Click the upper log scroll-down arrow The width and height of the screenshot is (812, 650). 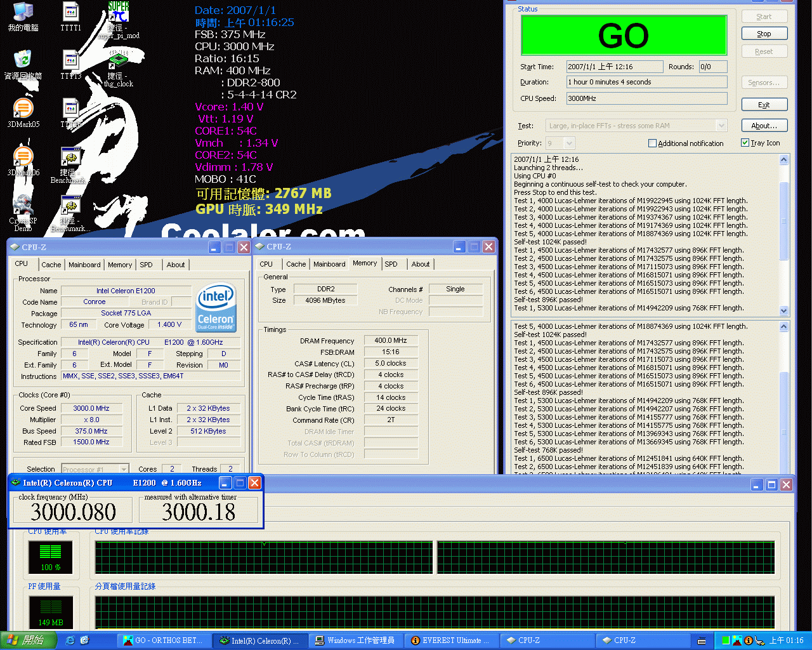coord(784,310)
